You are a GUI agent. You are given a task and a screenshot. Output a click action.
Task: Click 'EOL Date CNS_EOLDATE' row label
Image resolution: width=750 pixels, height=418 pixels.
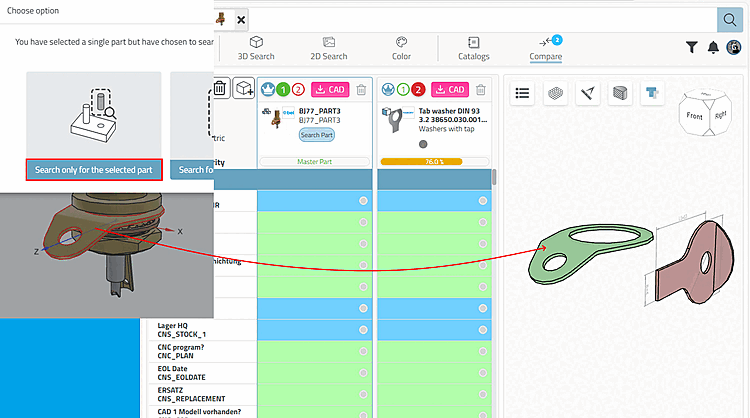(x=181, y=373)
